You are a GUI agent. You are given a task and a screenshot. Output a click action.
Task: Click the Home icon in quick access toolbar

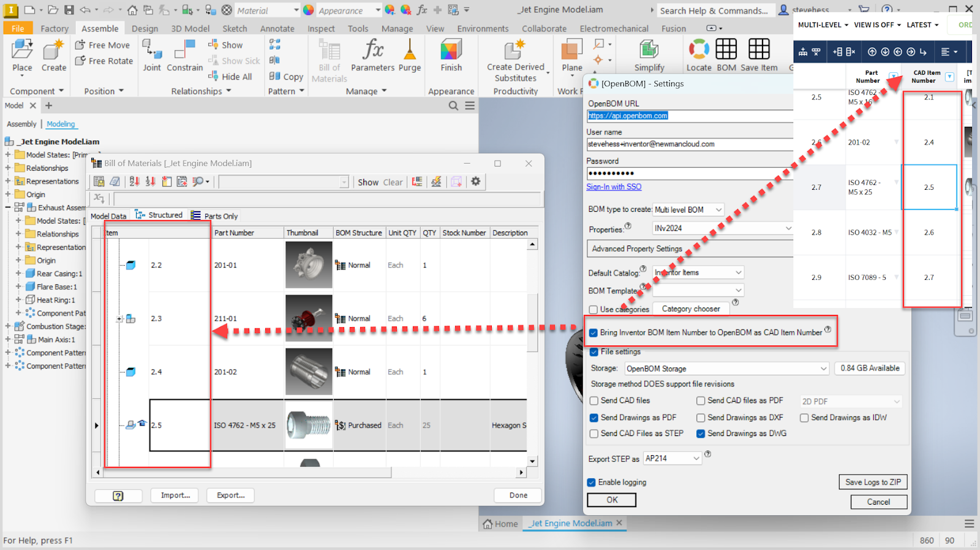click(x=132, y=10)
